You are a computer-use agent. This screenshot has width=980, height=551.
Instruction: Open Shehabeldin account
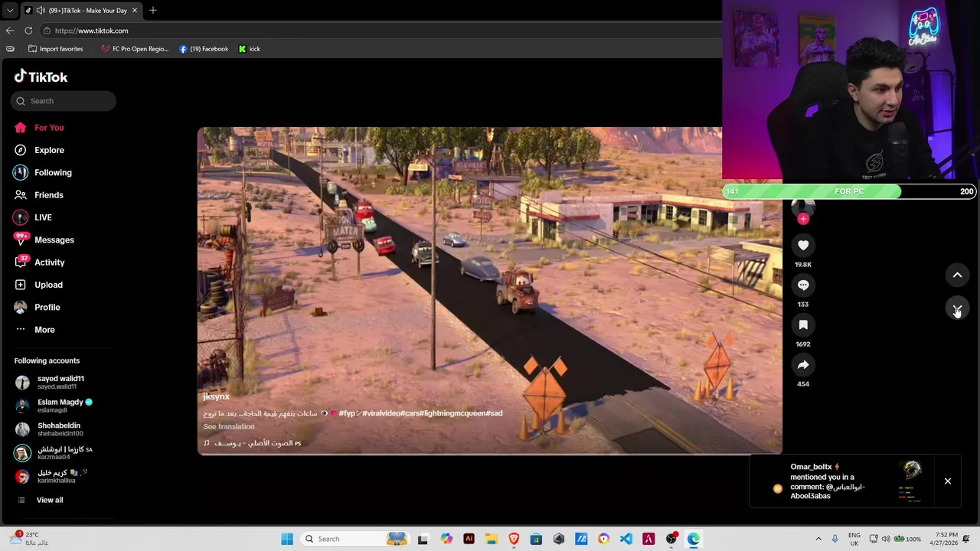click(x=49, y=429)
